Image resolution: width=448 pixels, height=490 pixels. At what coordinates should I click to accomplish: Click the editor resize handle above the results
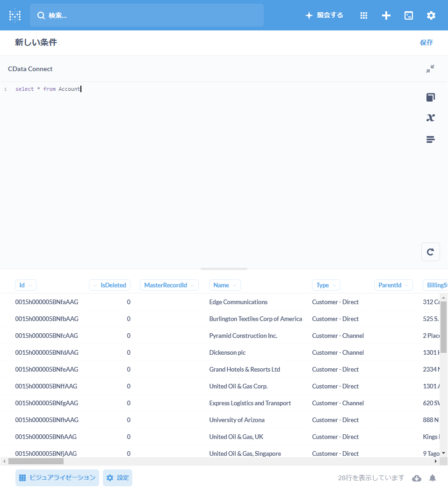(x=224, y=269)
